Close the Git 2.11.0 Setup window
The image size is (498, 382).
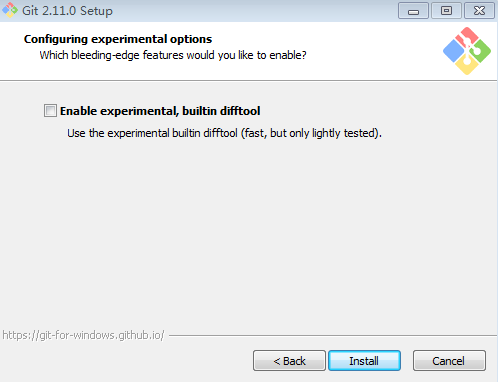(x=480, y=11)
